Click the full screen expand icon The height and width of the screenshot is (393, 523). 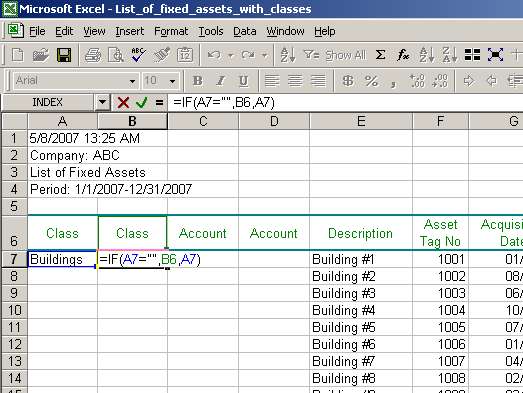pos(495,55)
